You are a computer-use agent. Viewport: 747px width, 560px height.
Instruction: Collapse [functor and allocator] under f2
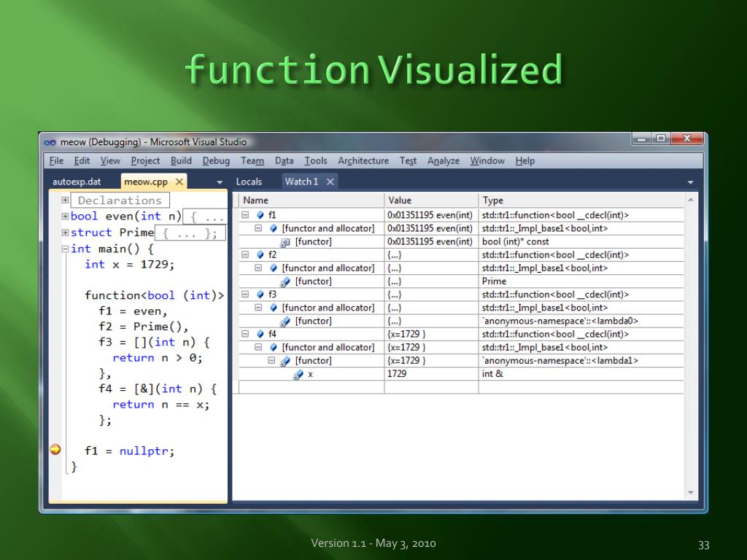[x=258, y=268]
